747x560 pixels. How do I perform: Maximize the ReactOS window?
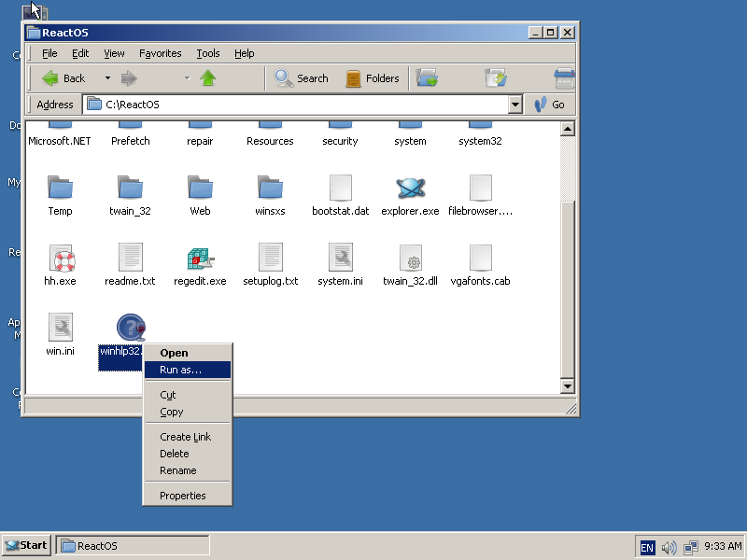(x=551, y=33)
